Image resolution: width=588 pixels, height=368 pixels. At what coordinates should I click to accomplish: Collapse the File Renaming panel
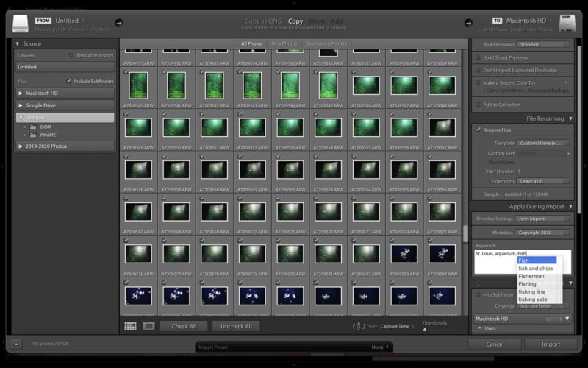click(571, 118)
